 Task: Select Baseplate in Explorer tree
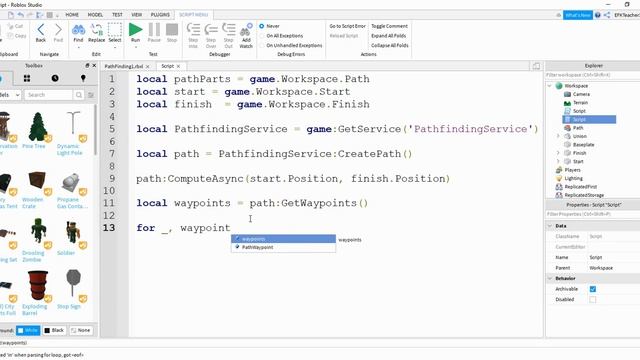tap(583, 144)
